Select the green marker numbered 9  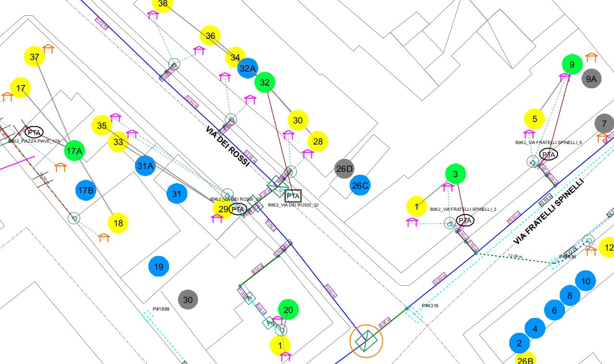pos(572,65)
